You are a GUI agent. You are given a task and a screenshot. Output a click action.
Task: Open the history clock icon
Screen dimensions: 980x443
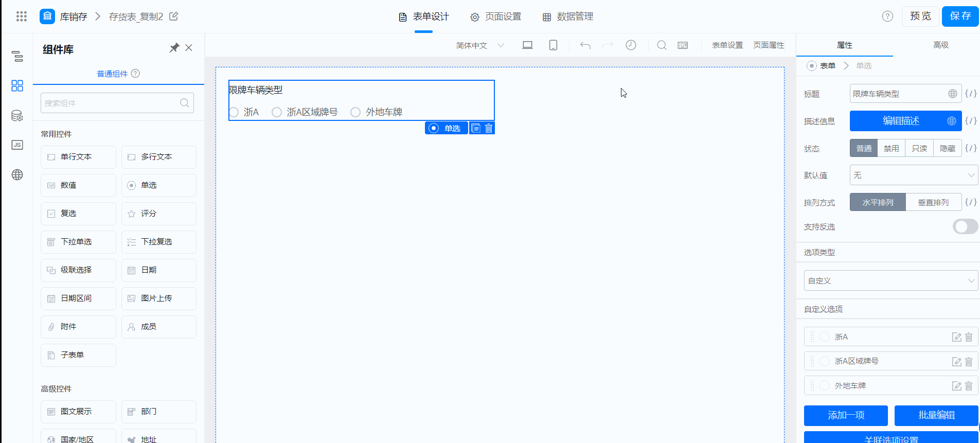(631, 45)
